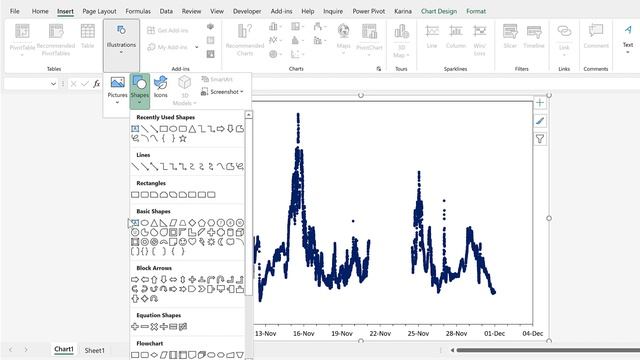Select the Decision diamond in Flowchart

point(154,355)
